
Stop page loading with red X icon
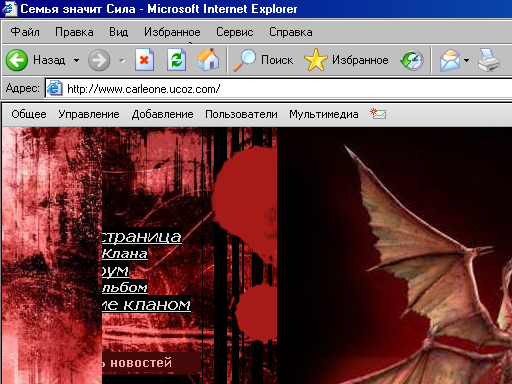(x=144, y=60)
